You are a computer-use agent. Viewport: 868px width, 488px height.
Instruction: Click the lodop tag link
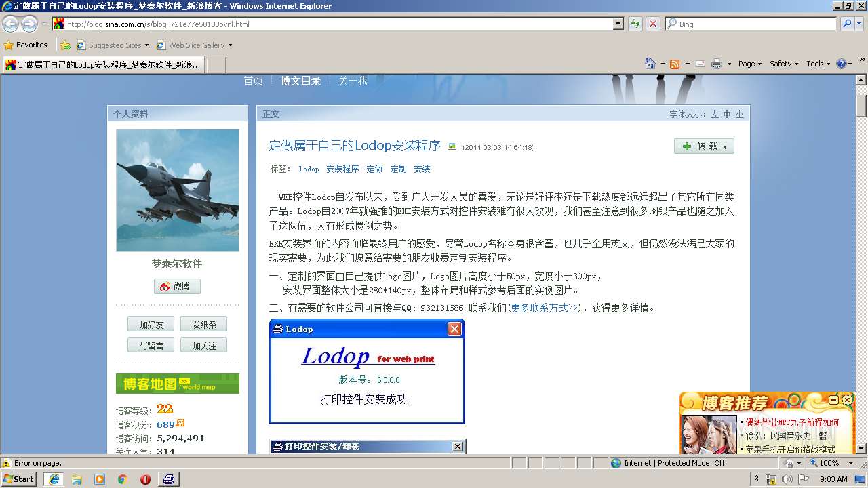click(x=309, y=169)
